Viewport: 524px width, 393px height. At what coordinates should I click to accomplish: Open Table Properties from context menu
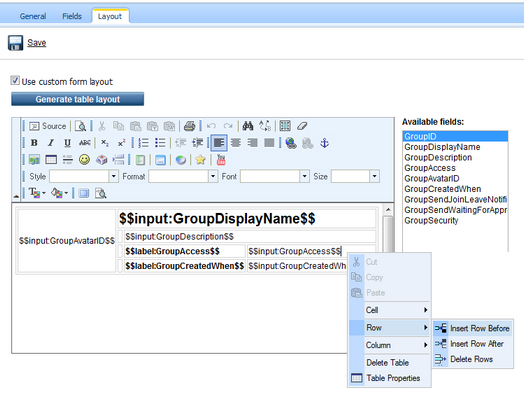pos(390,378)
